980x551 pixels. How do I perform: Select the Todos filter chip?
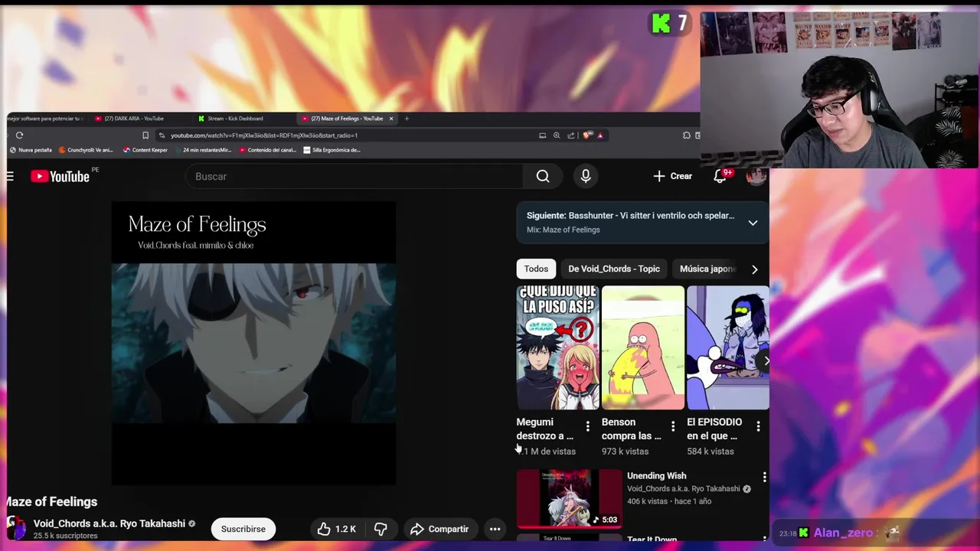coord(536,269)
